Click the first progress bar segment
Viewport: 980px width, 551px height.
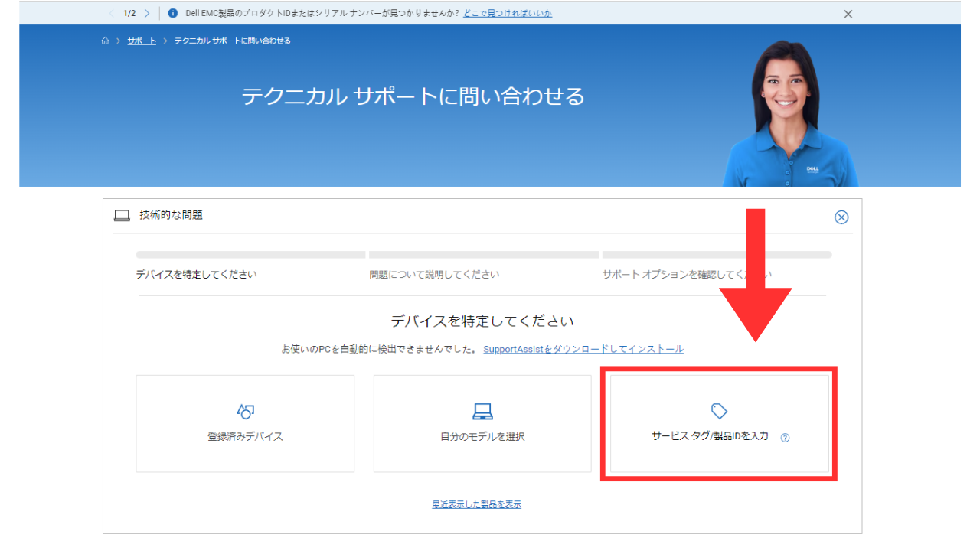pos(250,255)
